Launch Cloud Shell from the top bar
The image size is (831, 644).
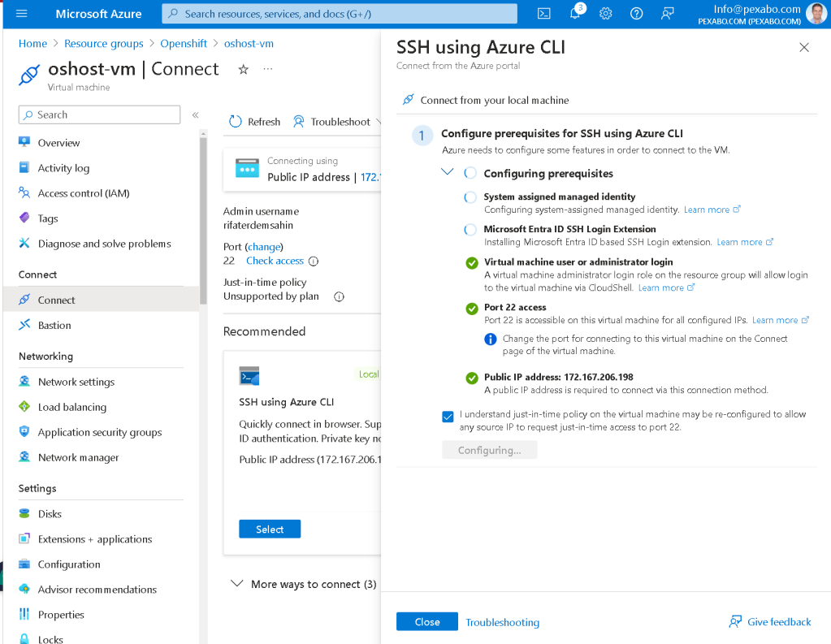[543, 14]
